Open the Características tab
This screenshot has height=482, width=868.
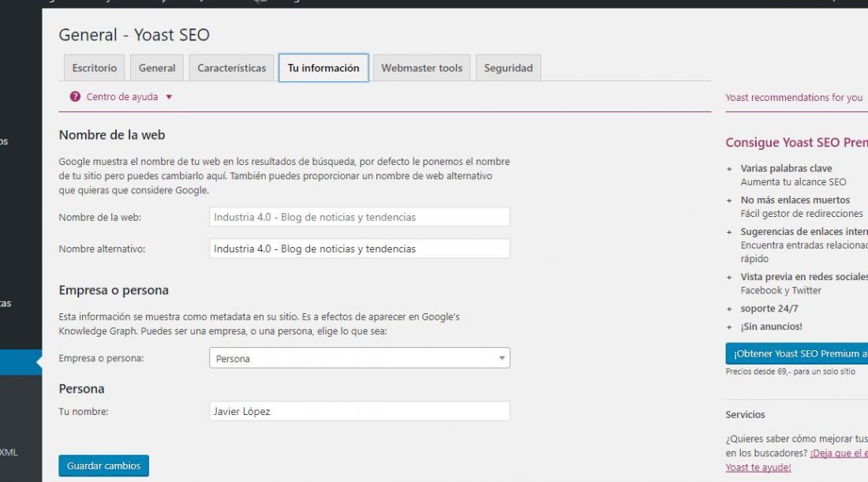click(231, 68)
